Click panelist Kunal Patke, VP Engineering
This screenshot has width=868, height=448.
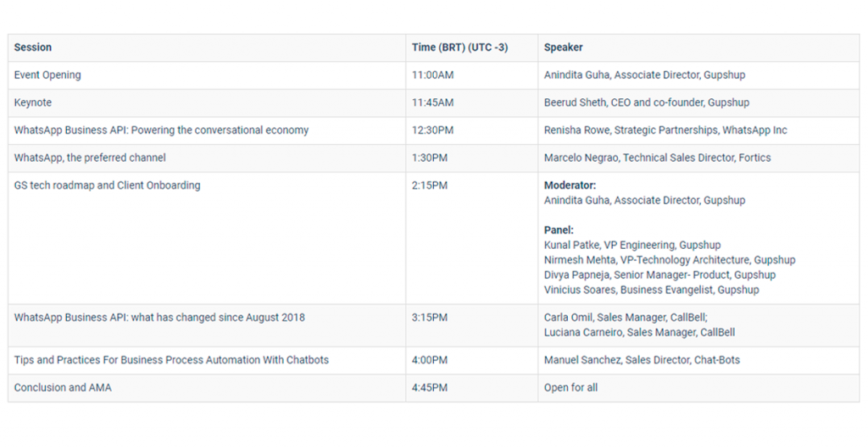point(632,246)
